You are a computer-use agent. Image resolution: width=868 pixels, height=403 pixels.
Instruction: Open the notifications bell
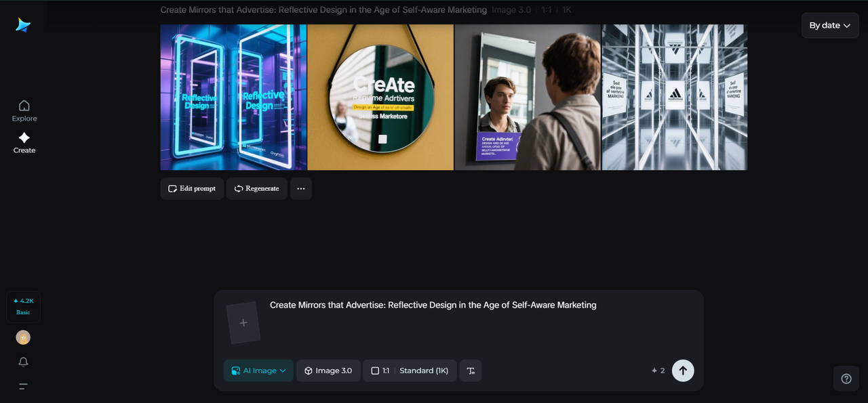(23, 362)
